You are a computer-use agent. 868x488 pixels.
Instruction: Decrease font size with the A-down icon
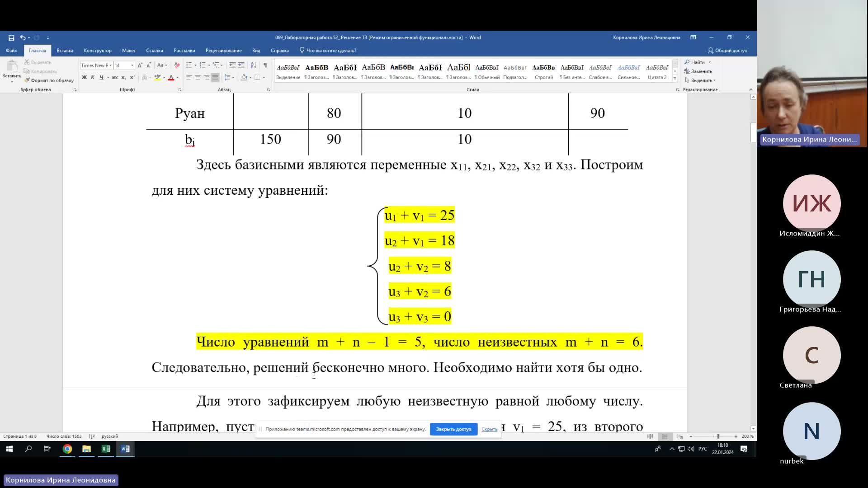(148, 66)
